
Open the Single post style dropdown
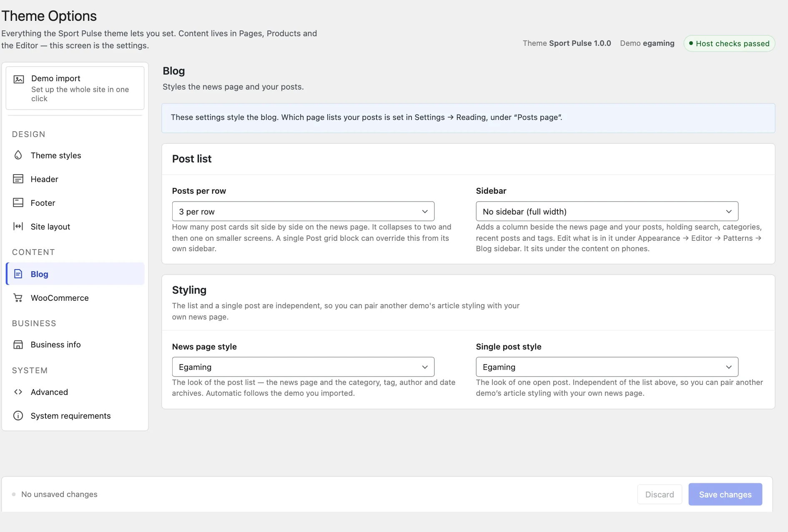tap(607, 367)
